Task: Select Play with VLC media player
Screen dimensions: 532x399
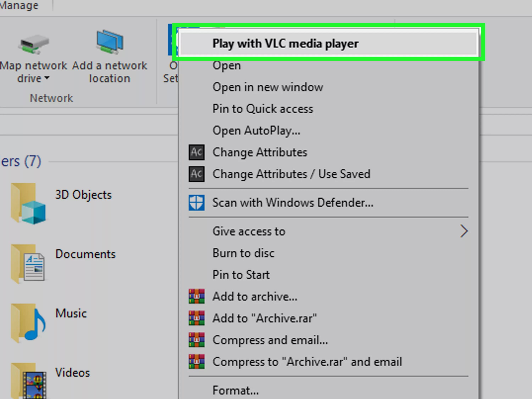Action: point(285,44)
